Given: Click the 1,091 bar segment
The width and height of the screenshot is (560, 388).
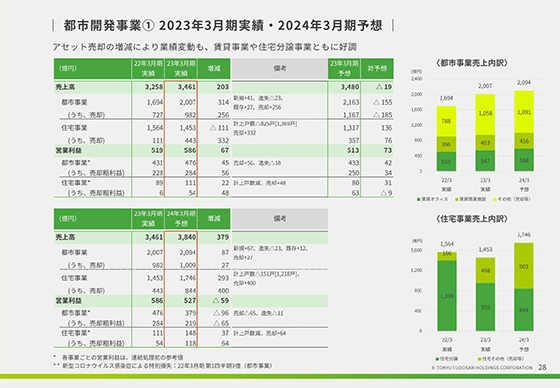Looking at the screenshot, I should (x=524, y=112).
